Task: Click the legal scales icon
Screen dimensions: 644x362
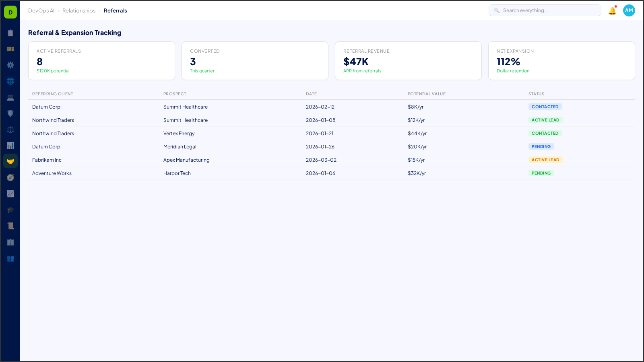Action: pyautogui.click(x=10, y=129)
